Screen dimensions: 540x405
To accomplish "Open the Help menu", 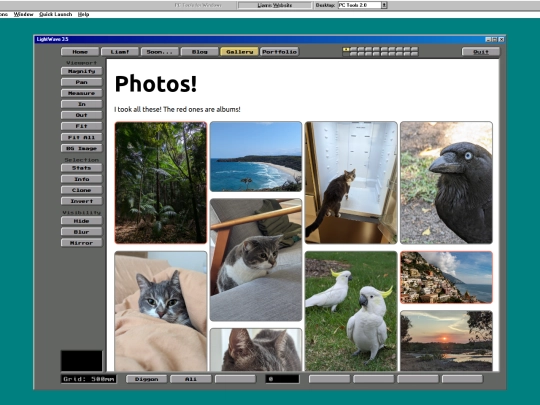I will pos(83,14).
